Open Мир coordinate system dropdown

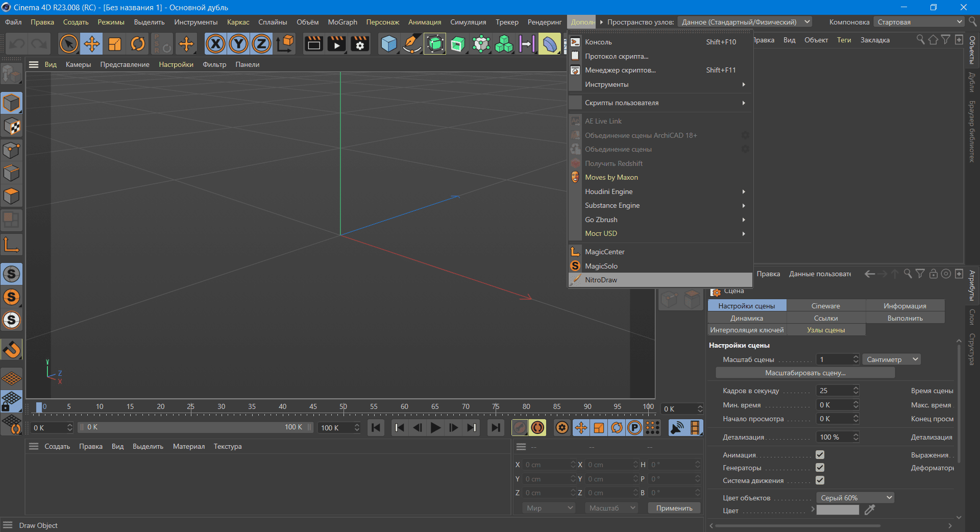549,508
